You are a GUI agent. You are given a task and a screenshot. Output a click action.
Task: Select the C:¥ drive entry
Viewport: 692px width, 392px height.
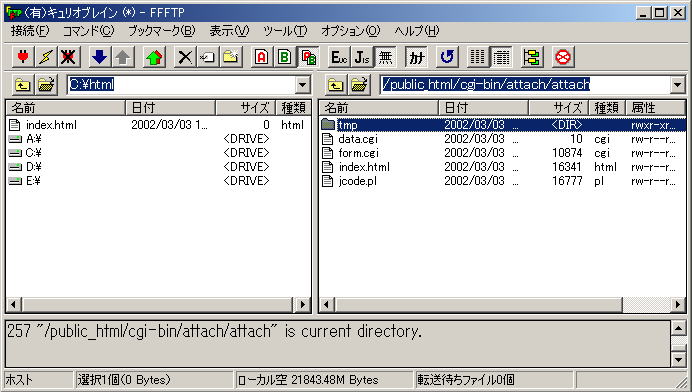(33, 153)
